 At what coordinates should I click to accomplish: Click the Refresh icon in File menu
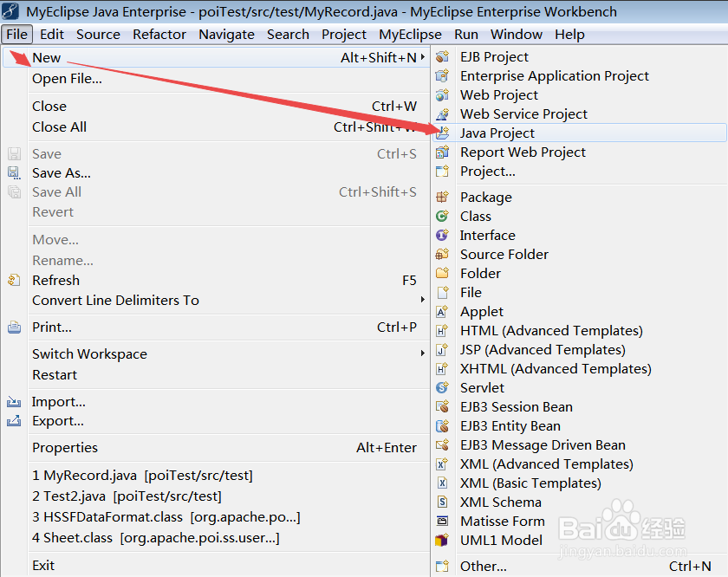pyautogui.click(x=14, y=281)
